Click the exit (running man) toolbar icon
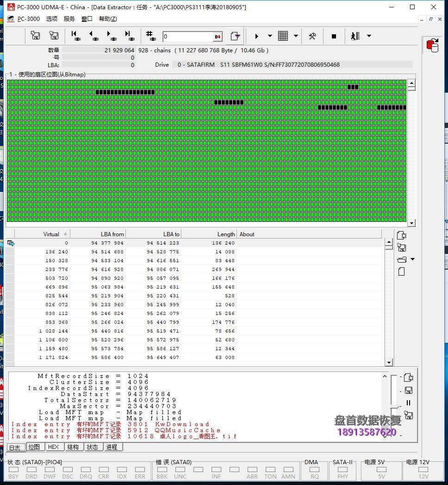Viewport: 448px width, 485px height. (x=355, y=36)
